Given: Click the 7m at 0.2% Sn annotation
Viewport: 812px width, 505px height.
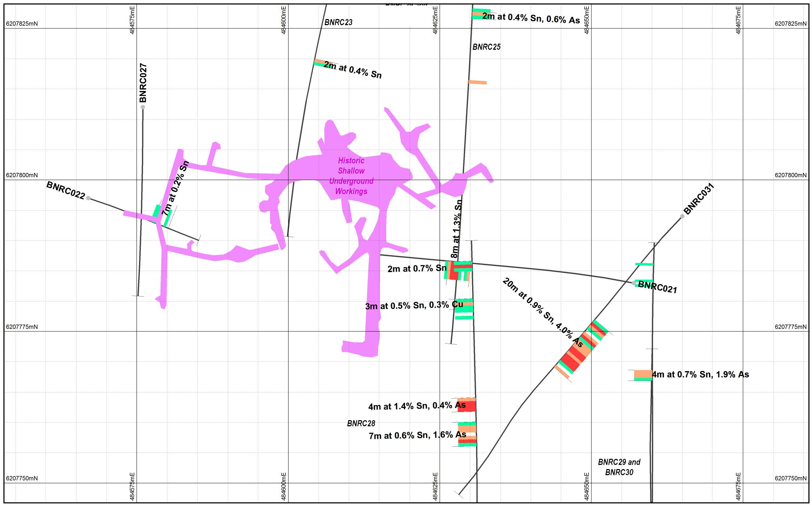Looking at the screenshot, I should tap(175, 188).
